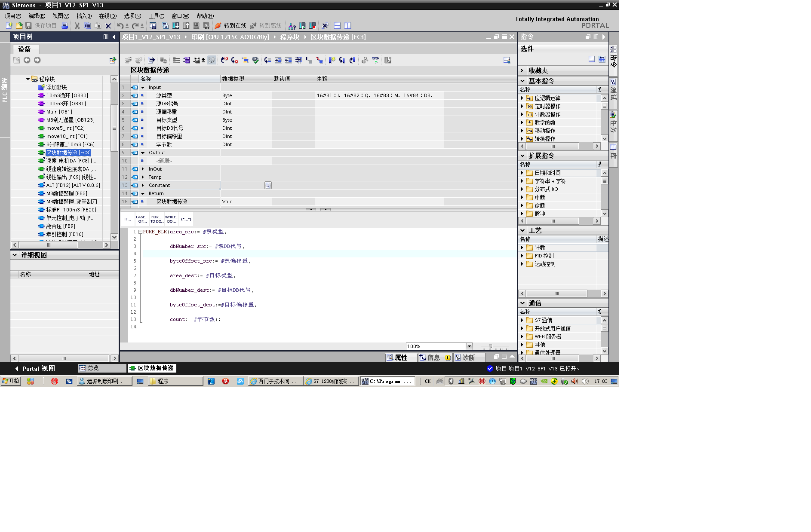Collapse the 详细视图 details view pane
811x532 pixels.
point(15,255)
